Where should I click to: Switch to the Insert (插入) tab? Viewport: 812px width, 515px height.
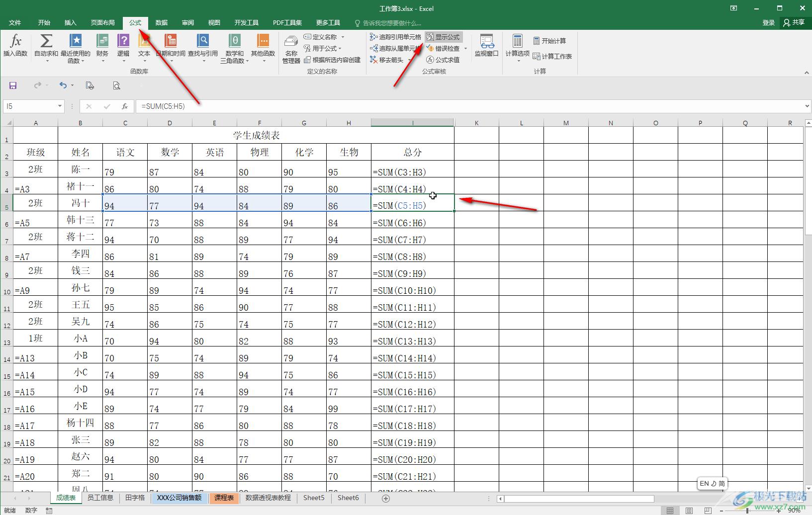(x=71, y=22)
